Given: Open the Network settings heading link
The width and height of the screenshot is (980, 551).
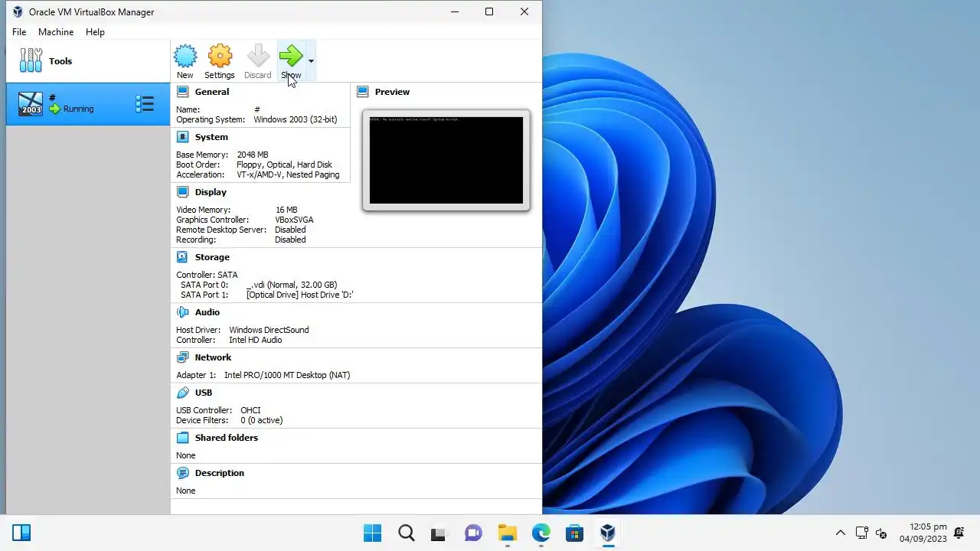Looking at the screenshot, I should tap(213, 357).
